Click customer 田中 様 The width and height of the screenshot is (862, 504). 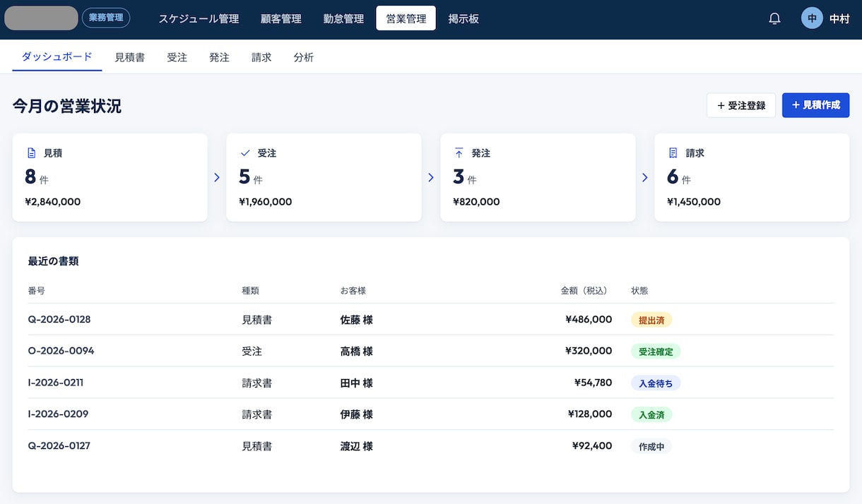[x=356, y=383]
